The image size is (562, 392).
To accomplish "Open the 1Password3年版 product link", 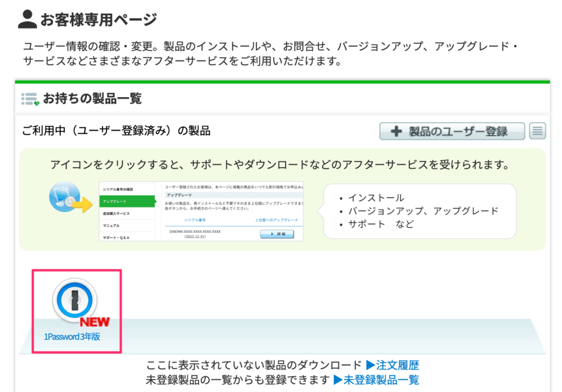I will pos(72,337).
